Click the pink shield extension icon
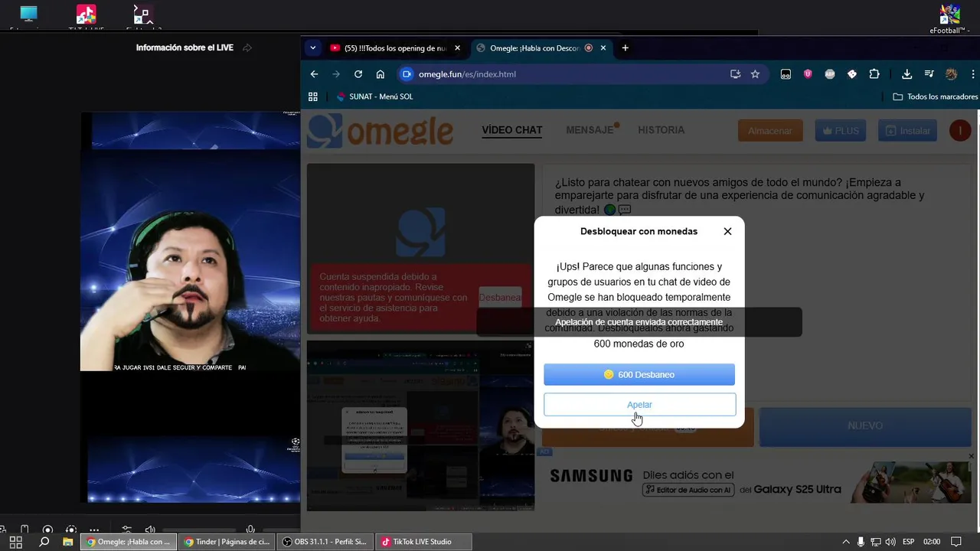This screenshot has width=980, height=551. click(x=808, y=74)
